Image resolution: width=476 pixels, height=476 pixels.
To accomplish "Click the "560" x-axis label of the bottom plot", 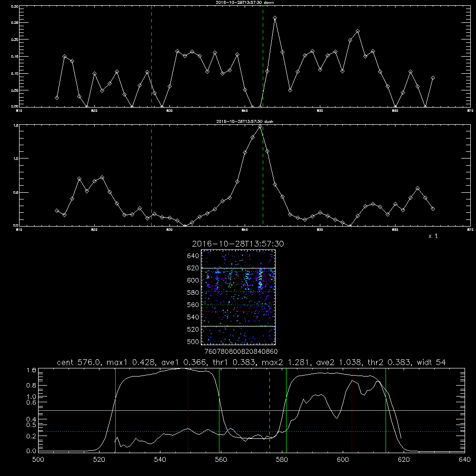I will pyautogui.click(x=221, y=460).
